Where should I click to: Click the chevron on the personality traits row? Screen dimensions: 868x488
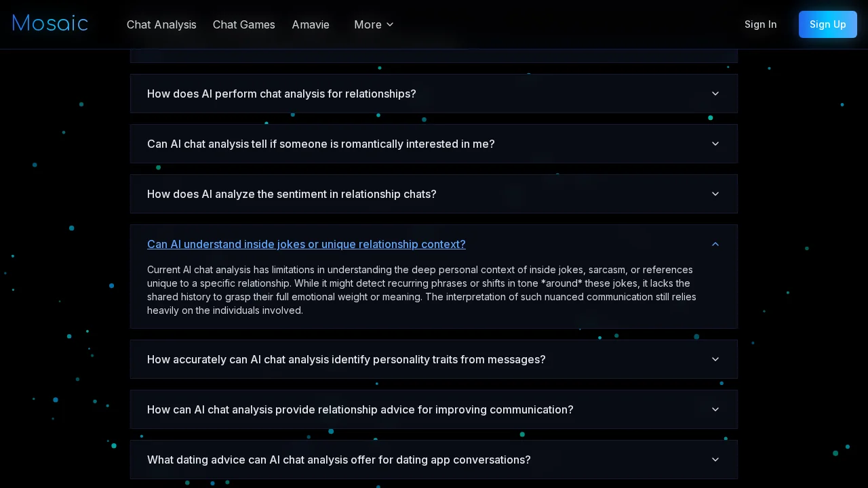pos(715,359)
